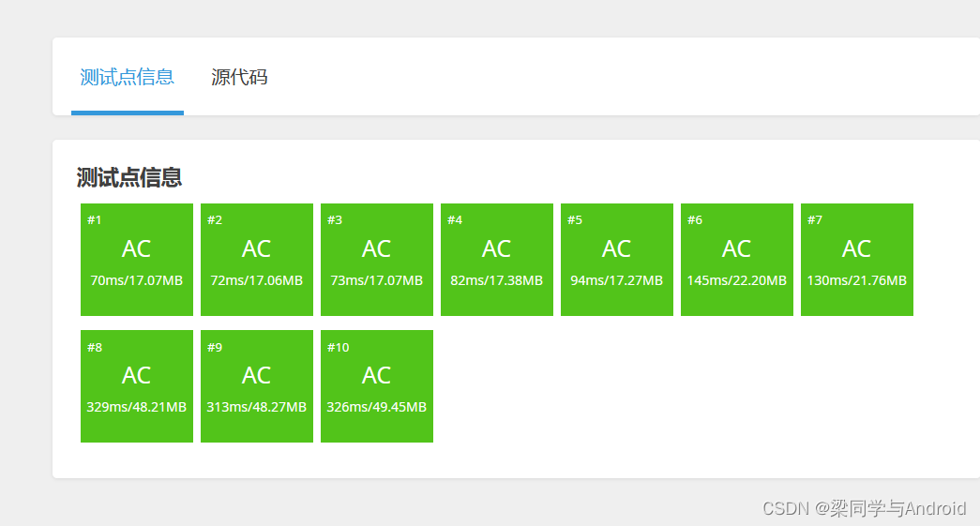This screenshot has width=980, height=526.
Task: Click the 测试点信息 section heading
Action: click(129, 177)
